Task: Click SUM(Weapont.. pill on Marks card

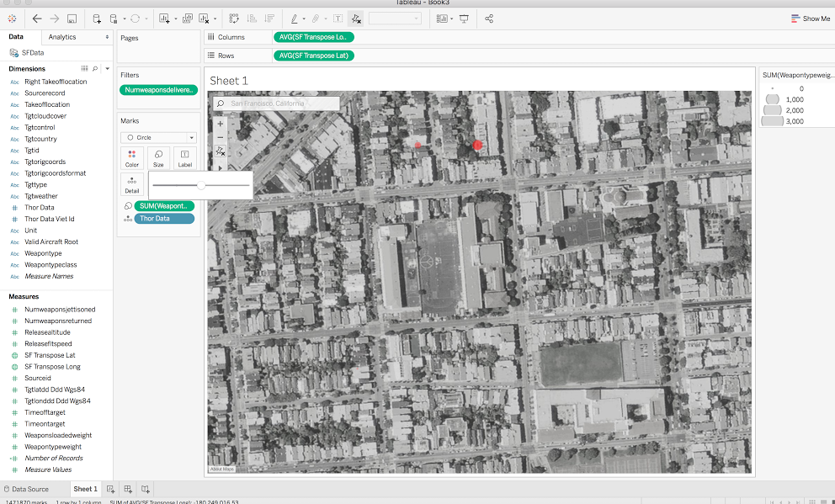Action: pyautogui.click(x=164, y=206)
